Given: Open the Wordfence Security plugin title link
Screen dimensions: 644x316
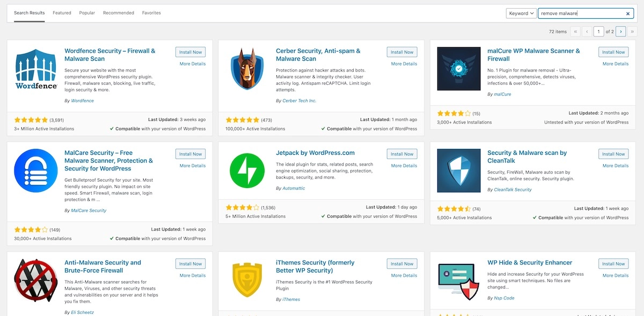Looking at the screenshot, I should (x=110, y=55).
